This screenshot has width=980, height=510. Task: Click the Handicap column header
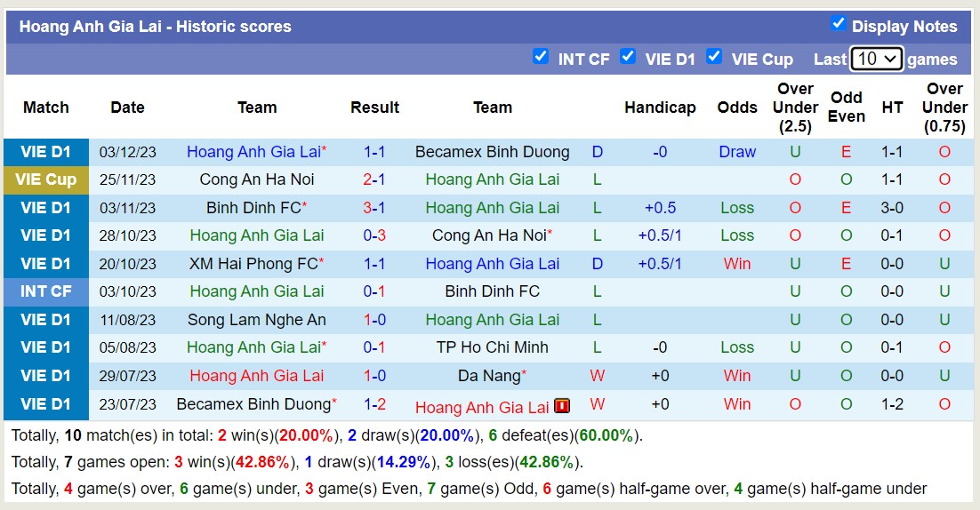[x=660, y=108]
